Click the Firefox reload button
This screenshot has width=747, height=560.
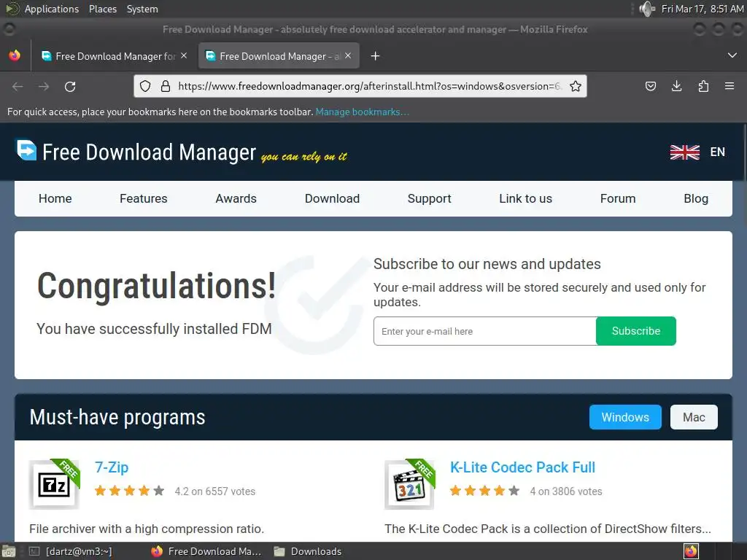pyautogui.click(x=70, y=87)
